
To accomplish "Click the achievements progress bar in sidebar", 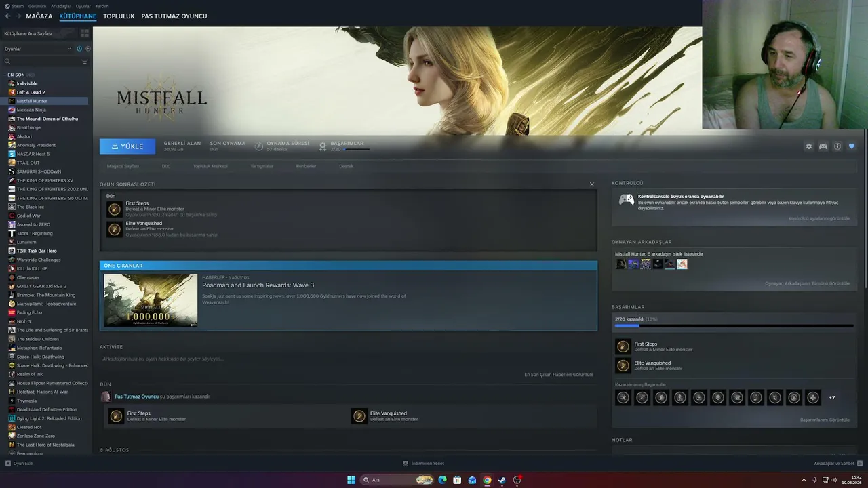I will pos(734,326).
